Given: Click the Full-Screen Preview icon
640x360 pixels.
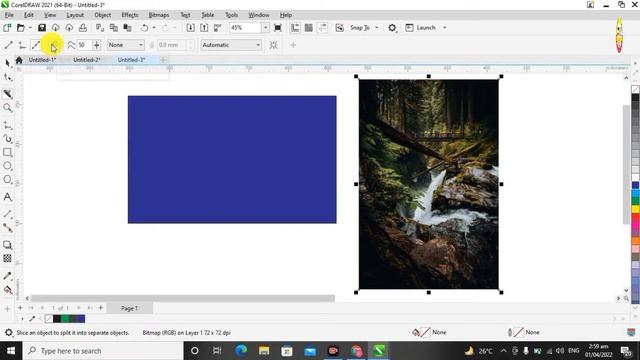Looking at the screenshot, I should (x=278, y=28).
